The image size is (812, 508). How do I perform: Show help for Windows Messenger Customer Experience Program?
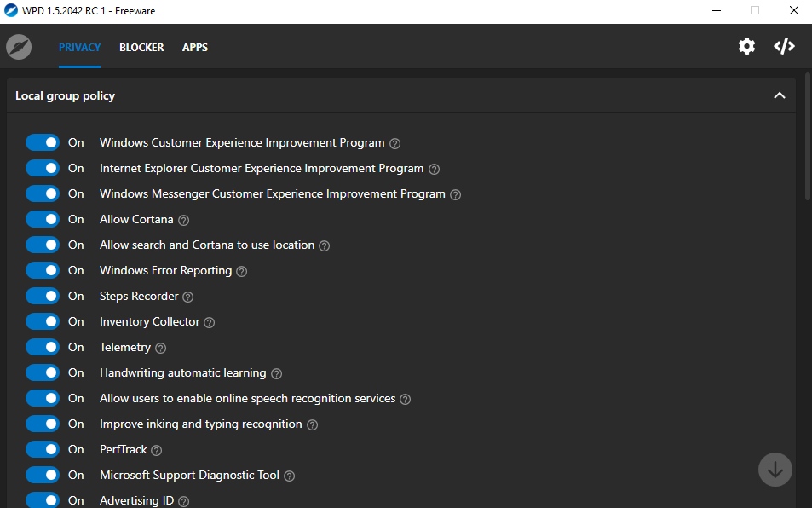(455, 194)
